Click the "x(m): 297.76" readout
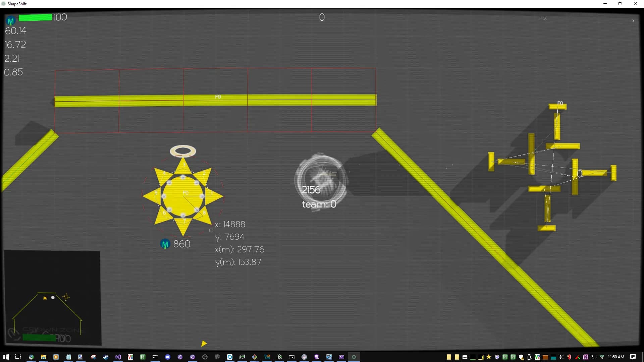This screenshot has height=362, width=644. [239, 250]
